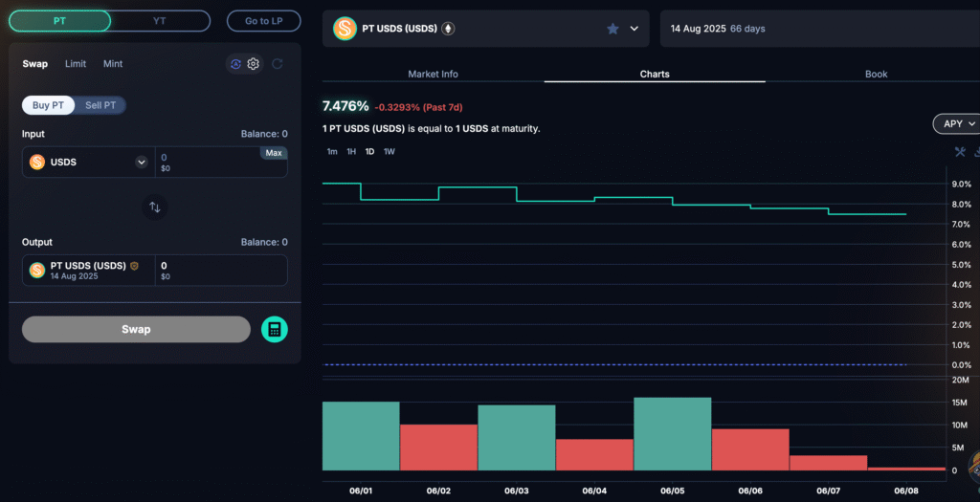Set chart interval to 1m
Image resolution: width=980 pixels, height=502 pixels.
coord(332,152)
